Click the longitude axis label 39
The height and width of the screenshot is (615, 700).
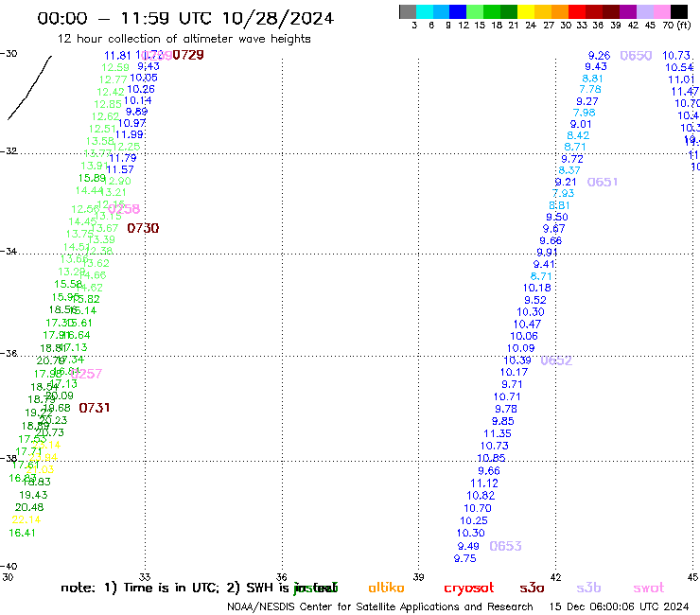coord(418,577)
